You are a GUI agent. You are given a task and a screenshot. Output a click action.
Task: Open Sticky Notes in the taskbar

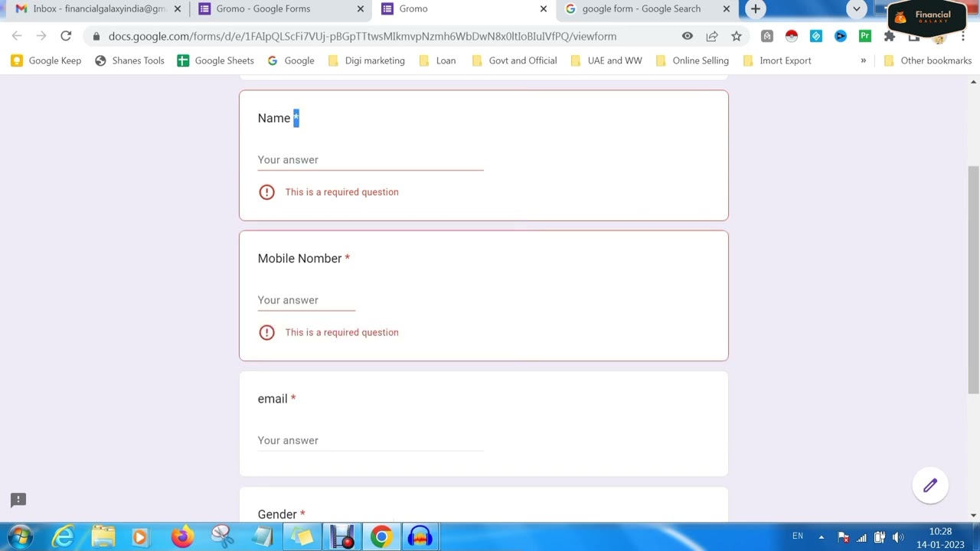tap(302, 536)
